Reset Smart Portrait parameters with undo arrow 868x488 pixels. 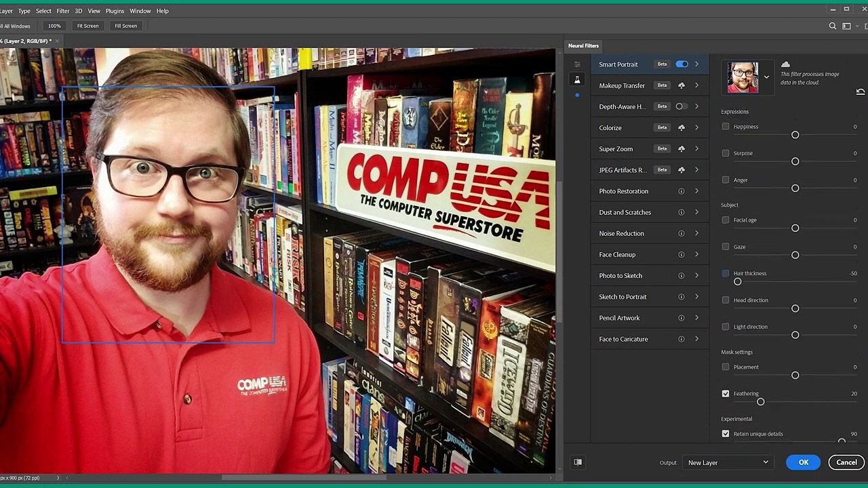pyautogui.click(x=861, y=92)
